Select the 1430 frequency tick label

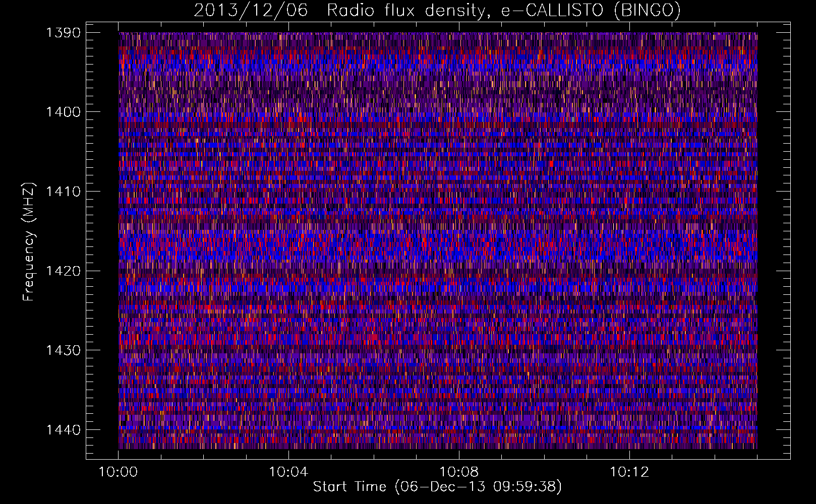click(x=64, y=350)
